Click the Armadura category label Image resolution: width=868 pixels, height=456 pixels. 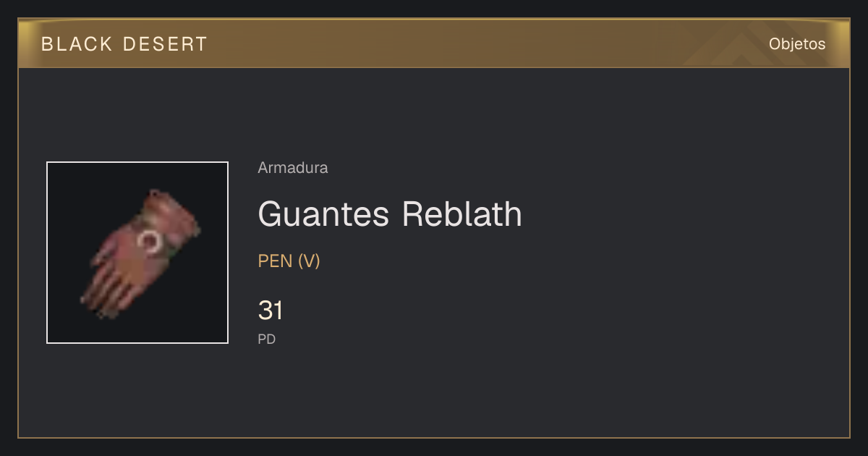[293, 168]
